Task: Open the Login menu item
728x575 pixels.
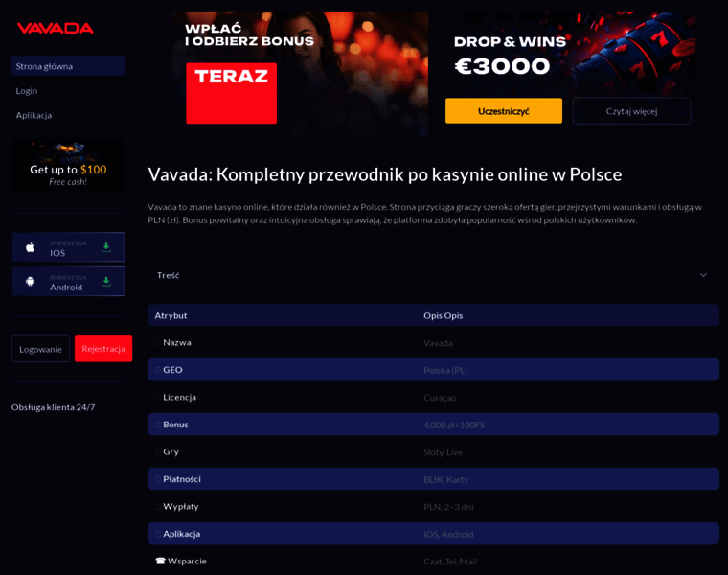Action: [x=27, y=91]
